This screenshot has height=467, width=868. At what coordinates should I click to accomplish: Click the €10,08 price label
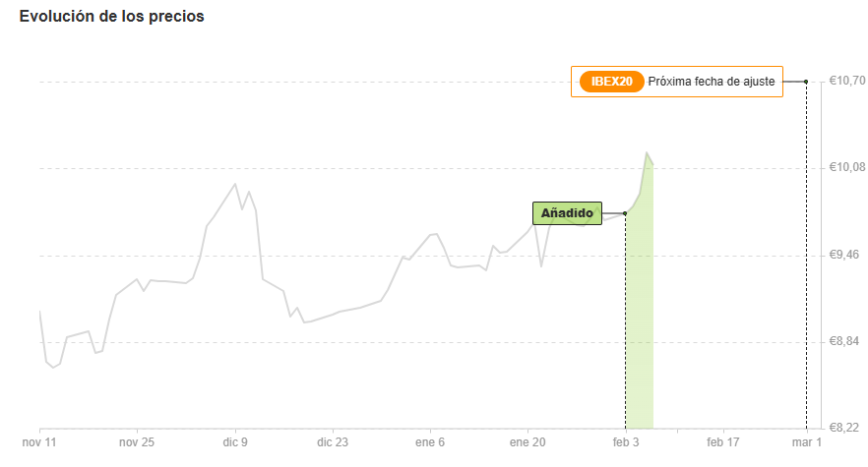(x=847, y=167)
